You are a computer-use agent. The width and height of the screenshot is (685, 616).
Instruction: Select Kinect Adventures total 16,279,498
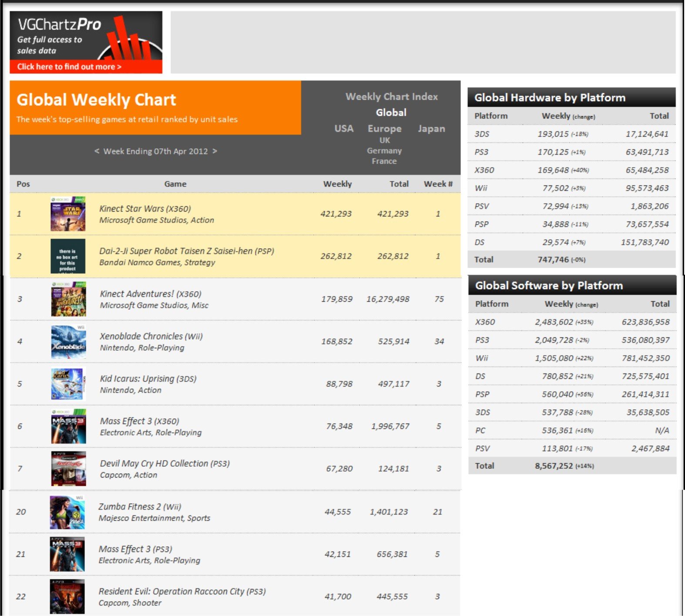pos(388,299)
